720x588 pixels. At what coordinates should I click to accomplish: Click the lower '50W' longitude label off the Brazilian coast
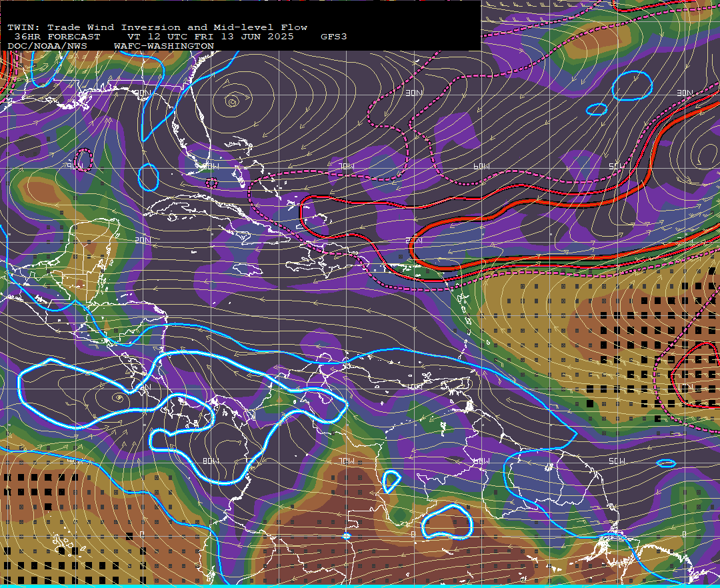pos(617,461)
